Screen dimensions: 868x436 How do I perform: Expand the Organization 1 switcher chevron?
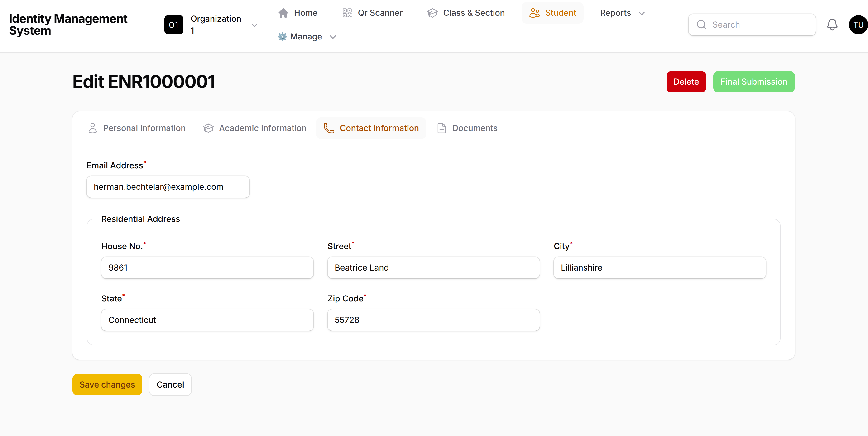(254, 25)
